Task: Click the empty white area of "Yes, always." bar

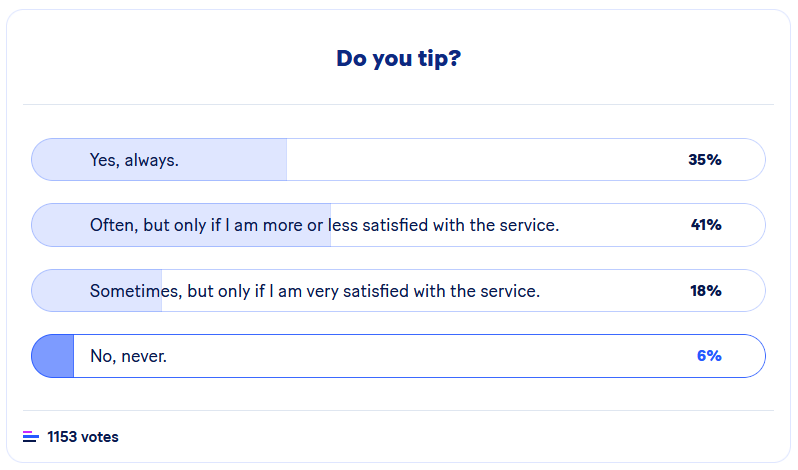Action: point(480,160)
